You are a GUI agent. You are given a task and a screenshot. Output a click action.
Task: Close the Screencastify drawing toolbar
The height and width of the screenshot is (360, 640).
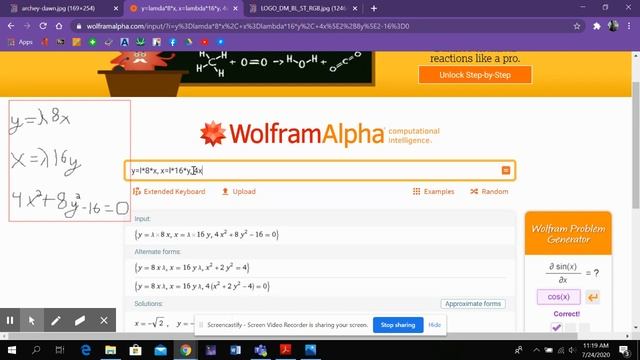click(104, 320)
